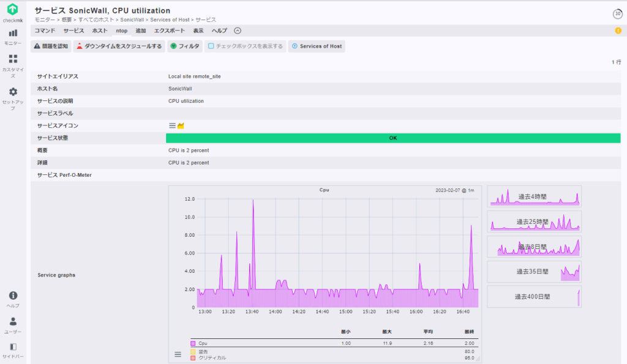Open the graph options hamburger menu below the chart
The height and width of the screenshot is (364, 627).
click(178, 354)
